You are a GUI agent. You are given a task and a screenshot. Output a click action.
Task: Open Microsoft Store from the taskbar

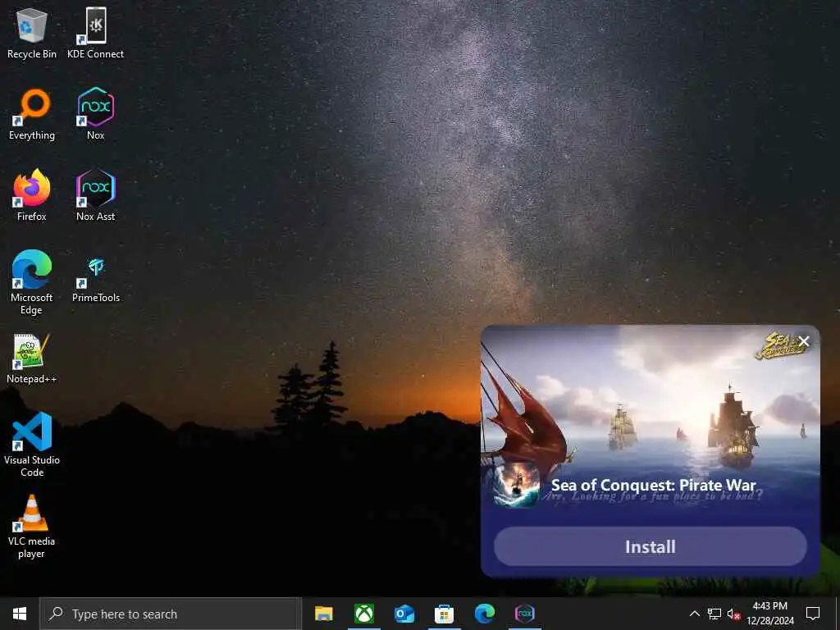444,614
